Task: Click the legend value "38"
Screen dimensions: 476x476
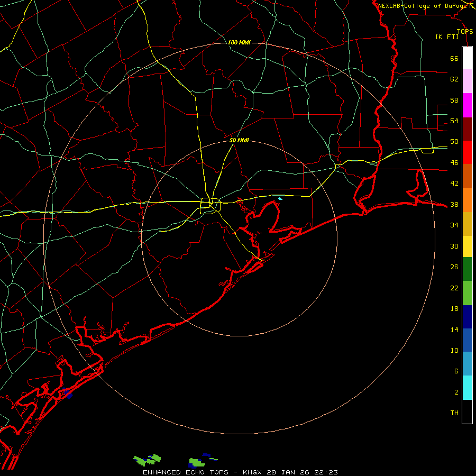Action: click(454, 204)
